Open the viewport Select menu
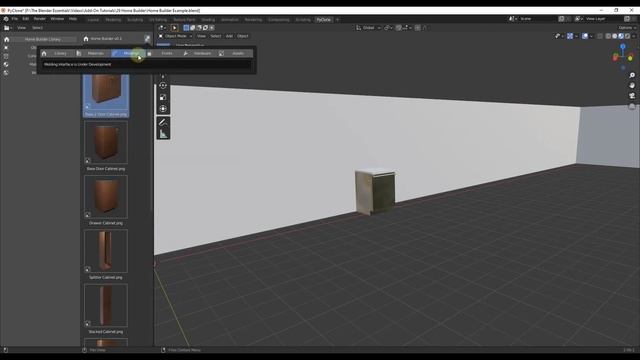The image size is (640, 360). [x=216, y=36]
